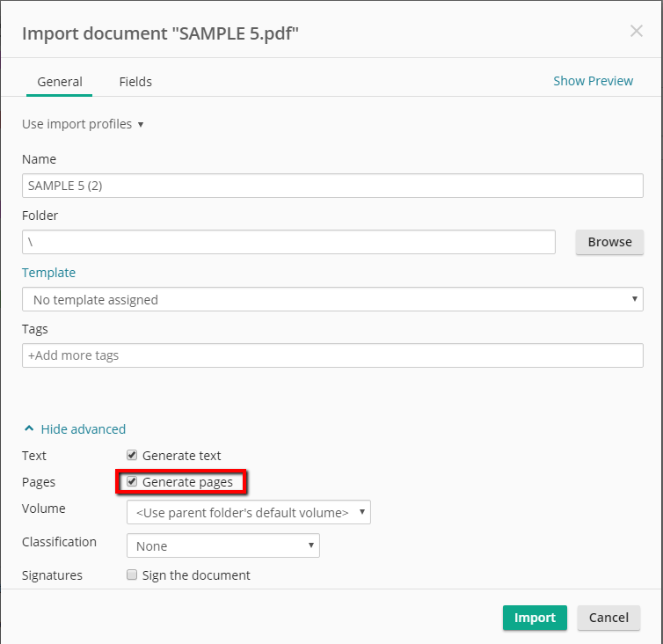The image size is (663, 644).
Task: Click the Folder path field
Action: tap(288, 242)
